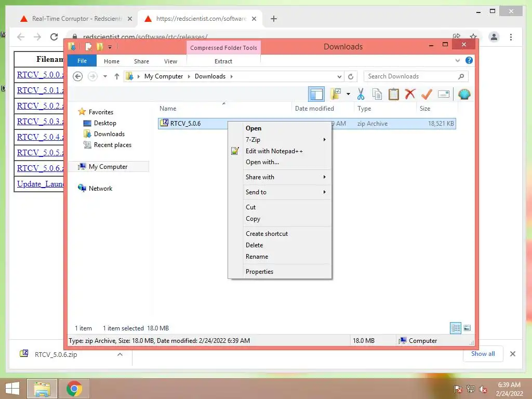
Task: Click the scissors Cut toolbar icon
Action: point(361,94)
